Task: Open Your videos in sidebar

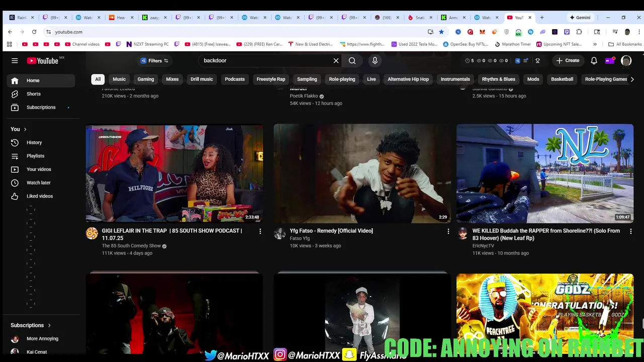Action: coord(41,169)
